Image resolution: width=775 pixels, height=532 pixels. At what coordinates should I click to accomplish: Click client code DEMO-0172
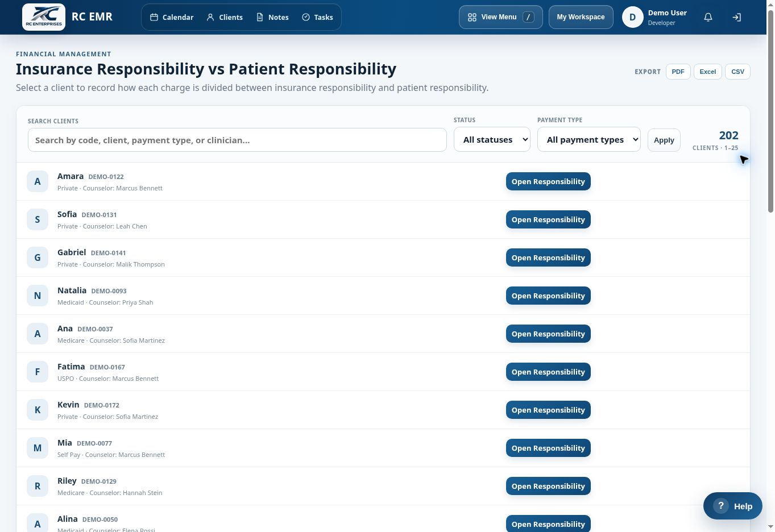tap(101, 405)
